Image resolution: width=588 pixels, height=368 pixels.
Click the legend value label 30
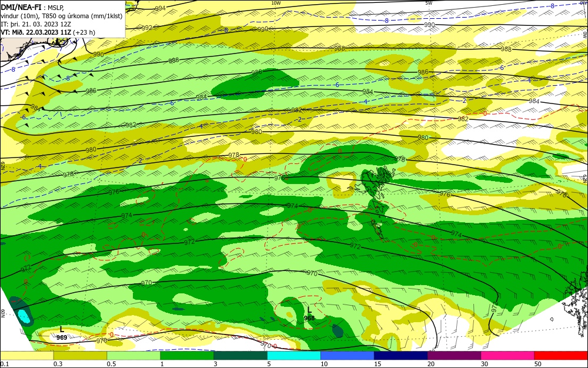pos(485,364)
